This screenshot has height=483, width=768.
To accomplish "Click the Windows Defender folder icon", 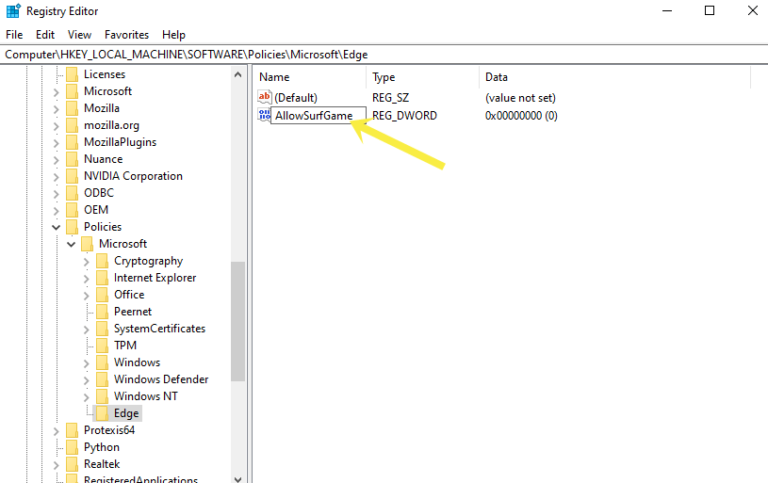I will (102, 379).
